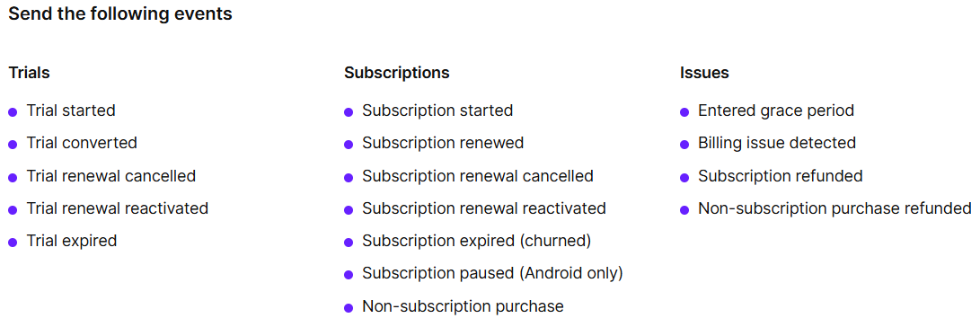Click the bullet beside Trial expired
980x327 pixels.
[x=13, y=243]
